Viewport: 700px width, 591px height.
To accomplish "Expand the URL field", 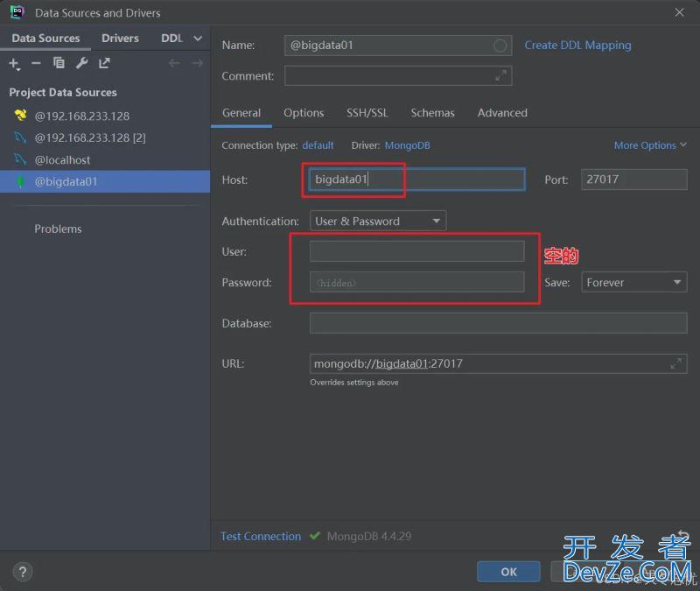I will [675, 363].
